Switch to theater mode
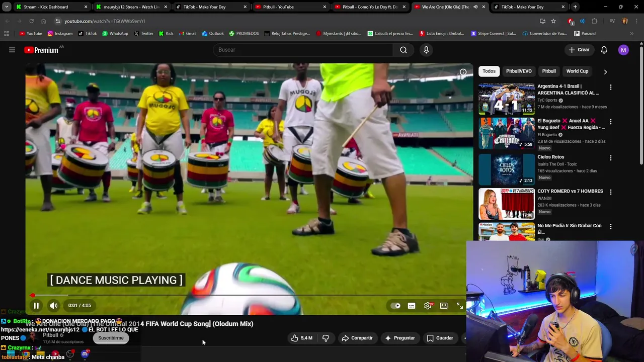This screenshot has height=362, width=644. pyautogui.click(x=444, y=305)
